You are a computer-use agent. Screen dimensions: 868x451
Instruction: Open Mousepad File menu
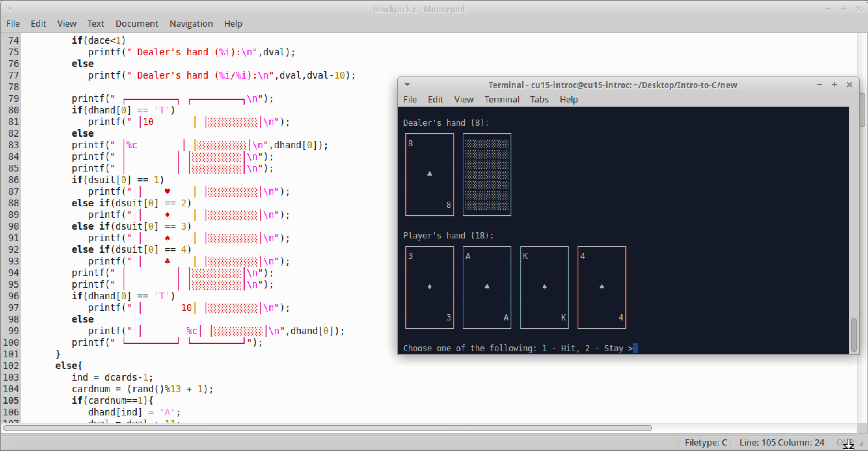[13, 24]
